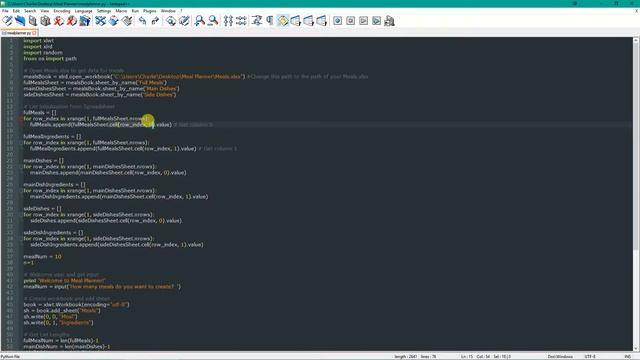Collapse the for loop at line 14

coord(20,119)
